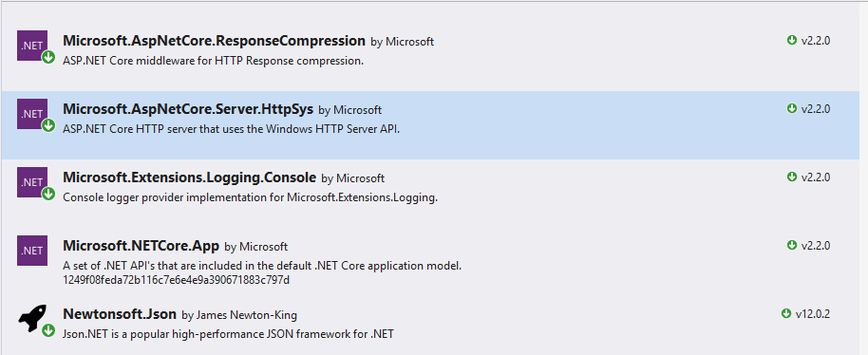Screen dimensions: 868x355
Task: Click the Server.HttpSys .NET package icon
Action: pyautogui.click(x=32, y=114)
